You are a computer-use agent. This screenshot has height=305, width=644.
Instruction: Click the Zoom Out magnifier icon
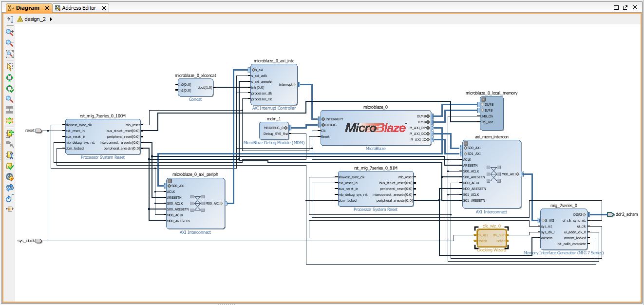[9, 43]
